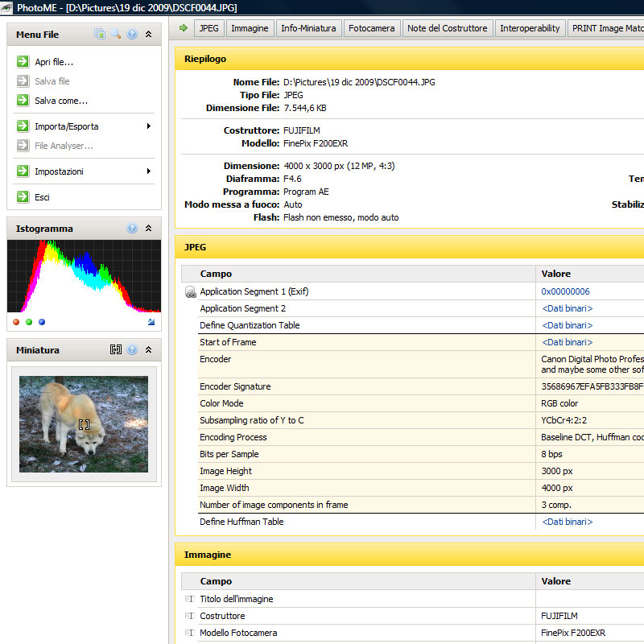Open the Impostazioni menu entry
644x644 pixels.
pyautogui.click(x=59, y=171)
